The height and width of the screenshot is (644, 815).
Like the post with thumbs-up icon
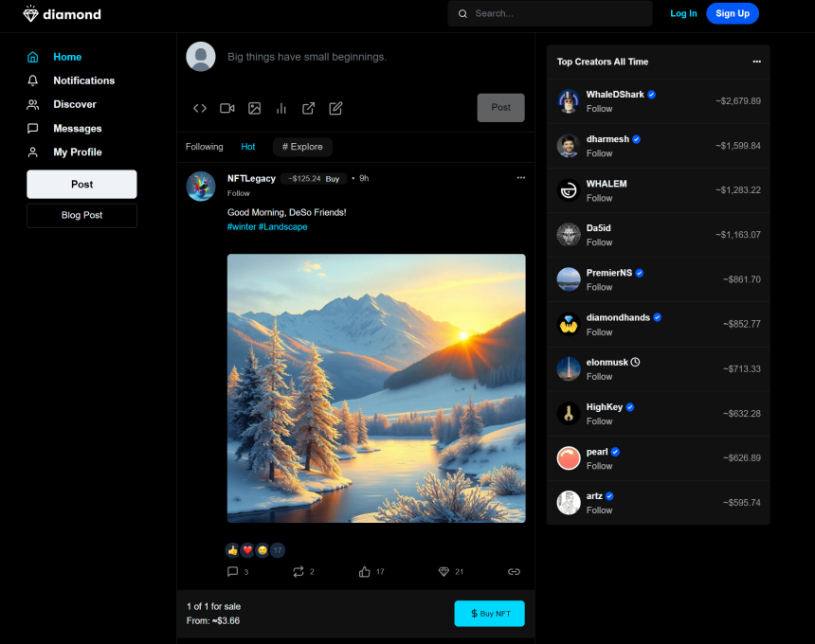click(364, 571)
